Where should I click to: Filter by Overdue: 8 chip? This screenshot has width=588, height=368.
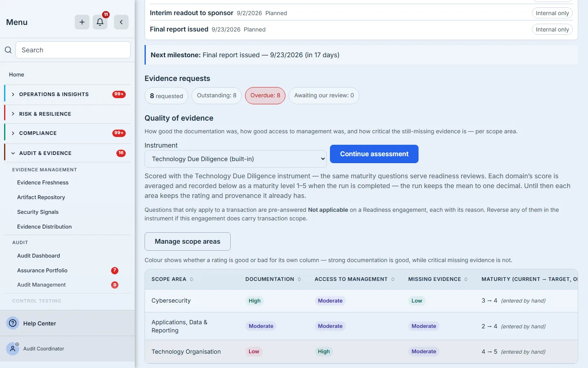[x=265, y=96]
